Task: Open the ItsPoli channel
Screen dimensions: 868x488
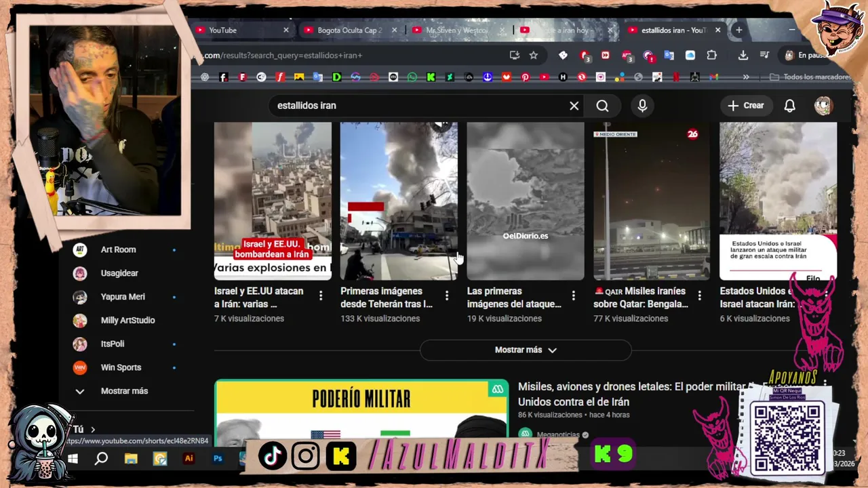Action: click(x=113, y=344)
